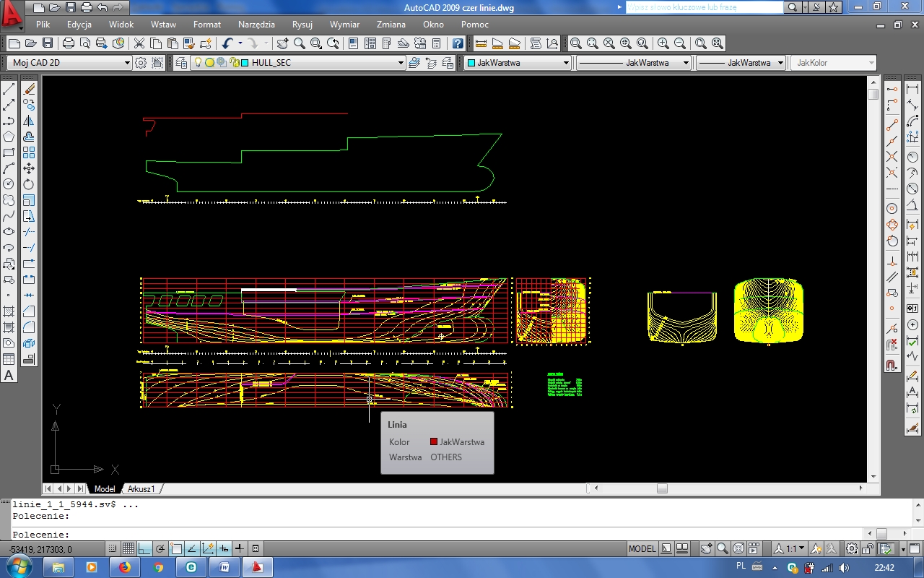Select the Multiline Text tool
The height and width of the screenshot is (578, 924).
click(9, 375)
